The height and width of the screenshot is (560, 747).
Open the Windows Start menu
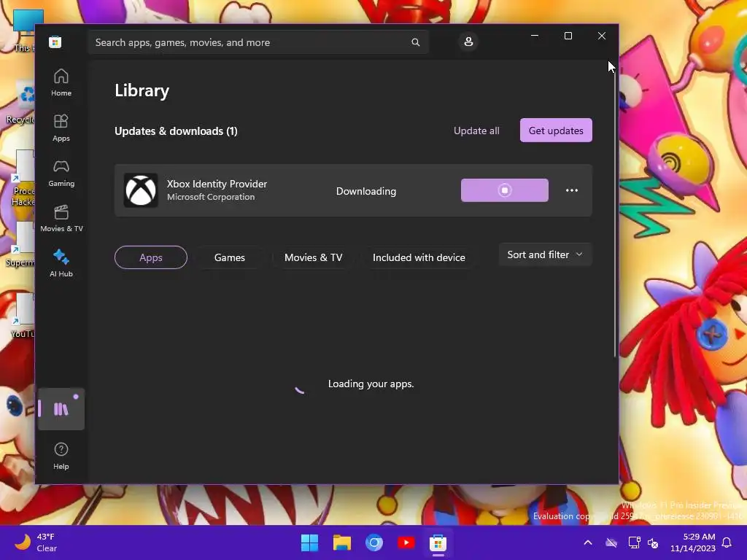pos(309,542)
